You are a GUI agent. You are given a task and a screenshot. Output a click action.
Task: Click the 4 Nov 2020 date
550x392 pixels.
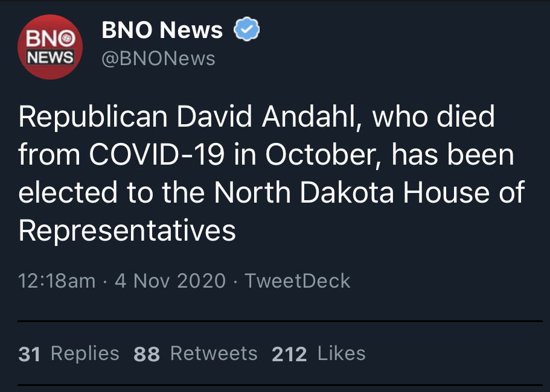tap(170, 281)
